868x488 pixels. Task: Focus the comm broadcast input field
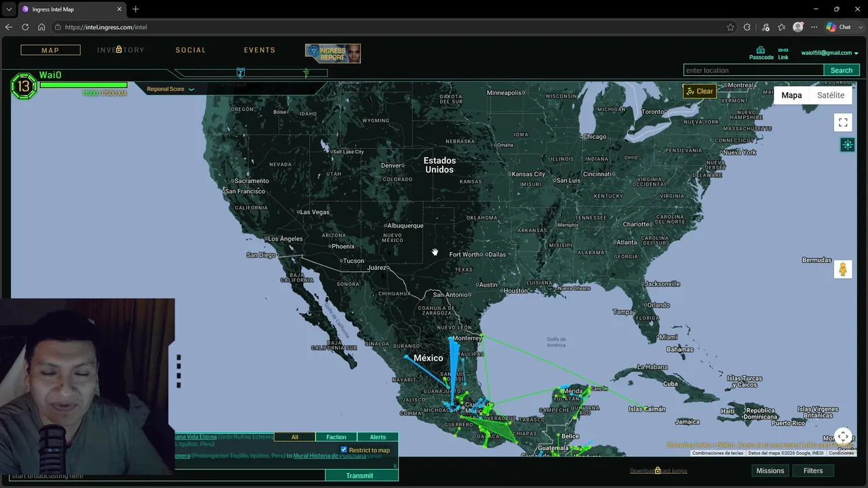tap(167, 476)
